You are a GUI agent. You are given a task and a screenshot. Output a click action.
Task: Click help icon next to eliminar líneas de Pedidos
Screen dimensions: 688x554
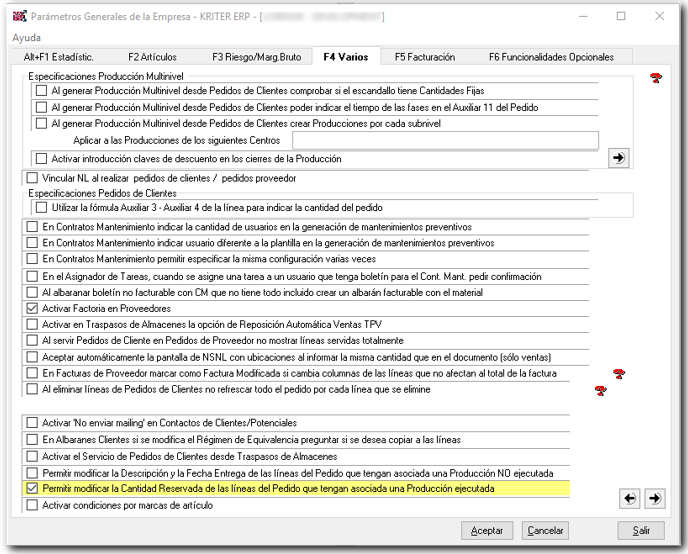coord(601,390)
